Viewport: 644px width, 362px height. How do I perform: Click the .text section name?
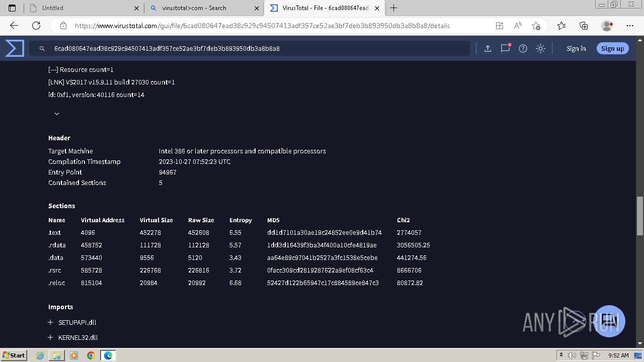[x=54, y=233]
